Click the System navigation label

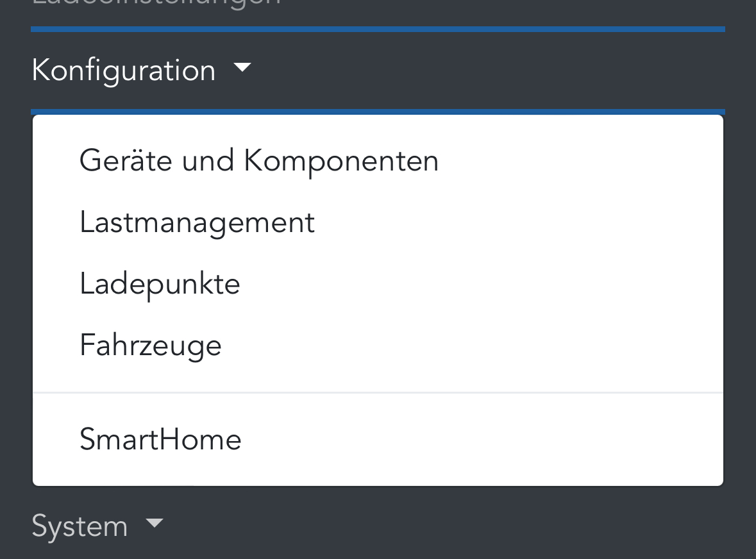click(80, 526)
